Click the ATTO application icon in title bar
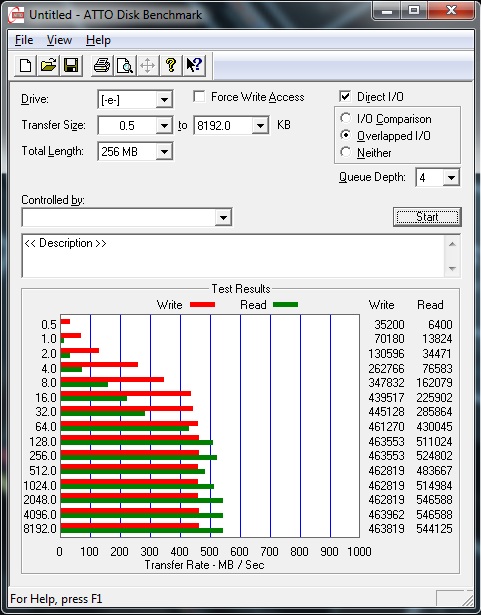The image size is (481, 615). [x=16, y=15]
